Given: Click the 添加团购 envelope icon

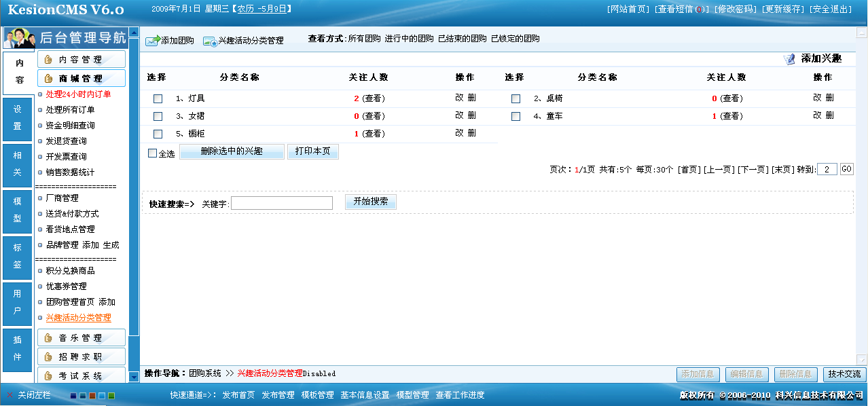Looking at the screenshot, I should tap(152, 41).
